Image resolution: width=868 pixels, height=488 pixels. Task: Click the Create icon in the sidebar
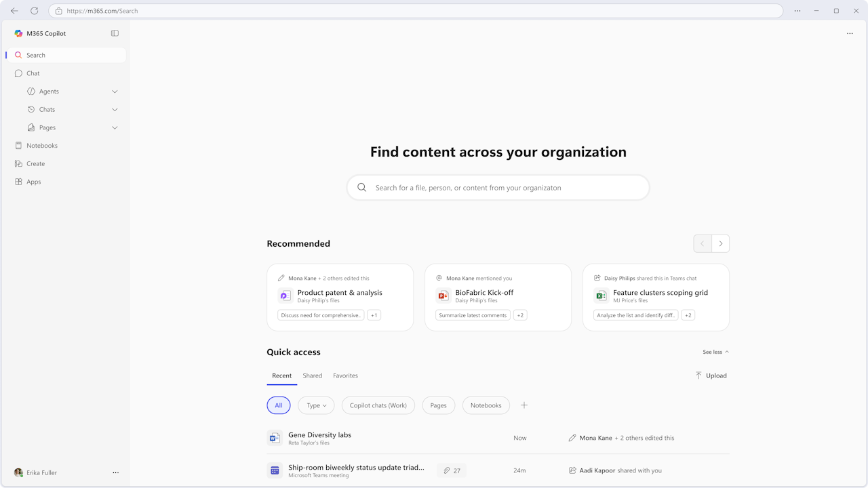coord(18,163)
